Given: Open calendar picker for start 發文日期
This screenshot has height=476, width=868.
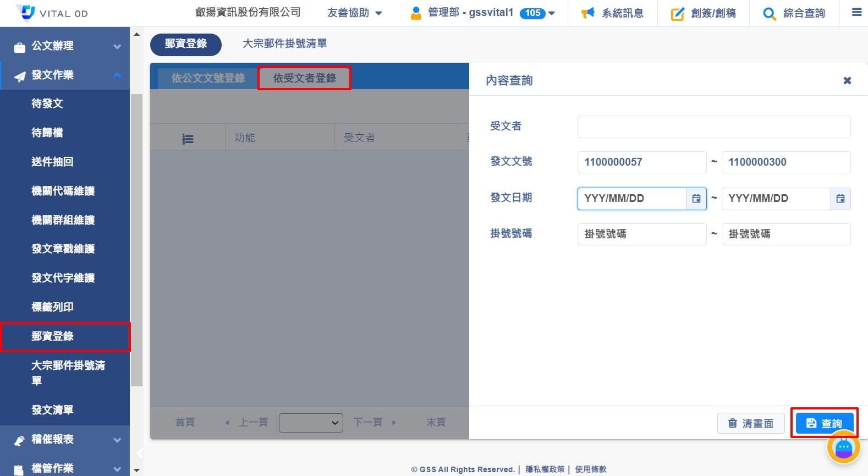Looking at the screenshot, I should point(696,199).
